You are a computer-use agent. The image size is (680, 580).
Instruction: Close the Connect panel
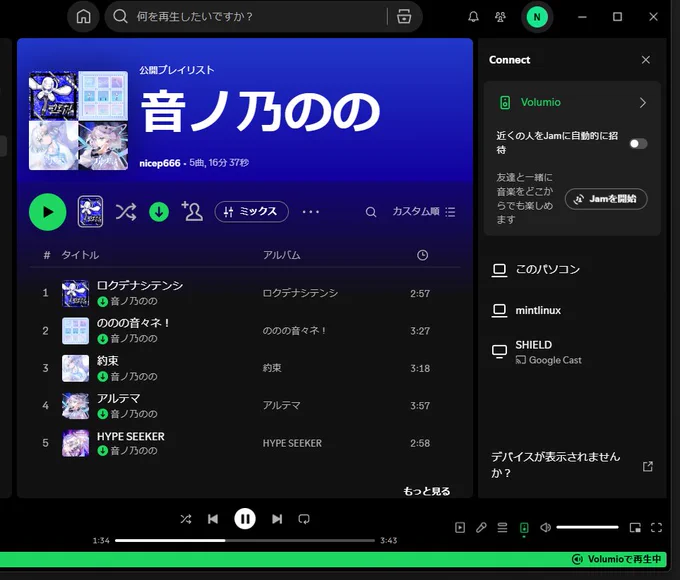(x=645, y=60)
